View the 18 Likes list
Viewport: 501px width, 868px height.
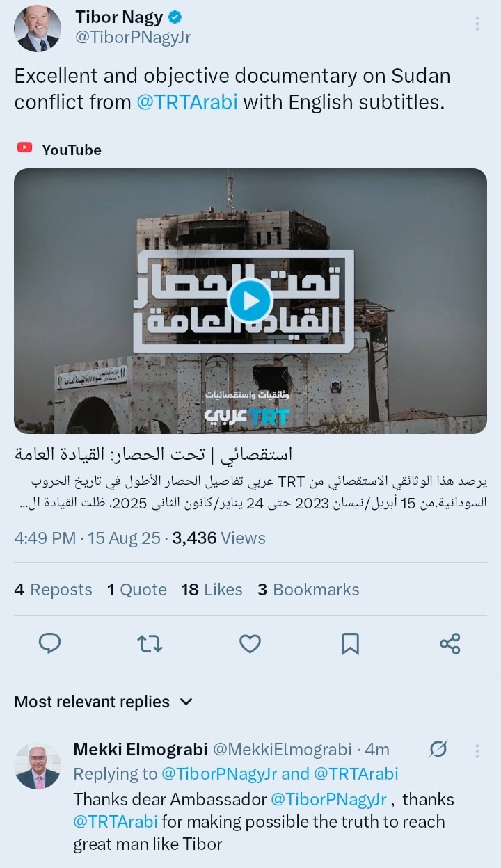coord(212,589)
